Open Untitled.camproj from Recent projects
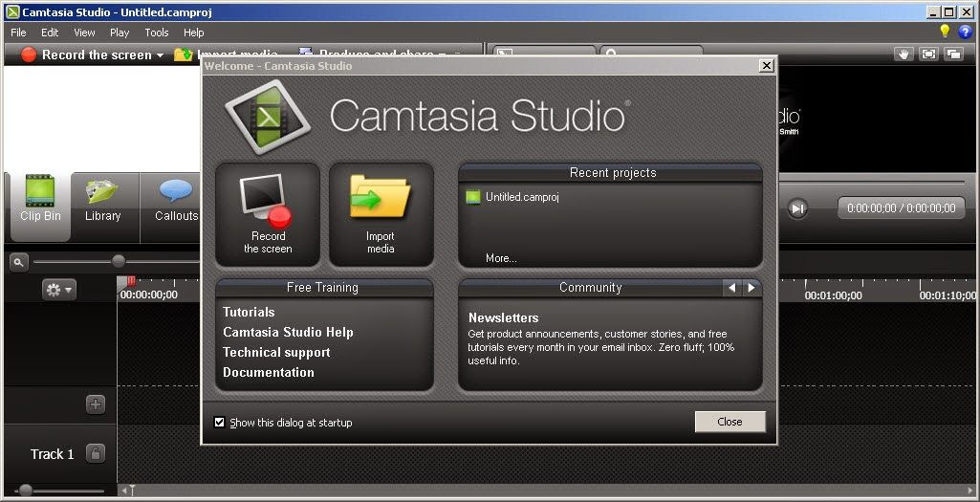The height and width of the screenshot is (502, 980). click(522, 197)
